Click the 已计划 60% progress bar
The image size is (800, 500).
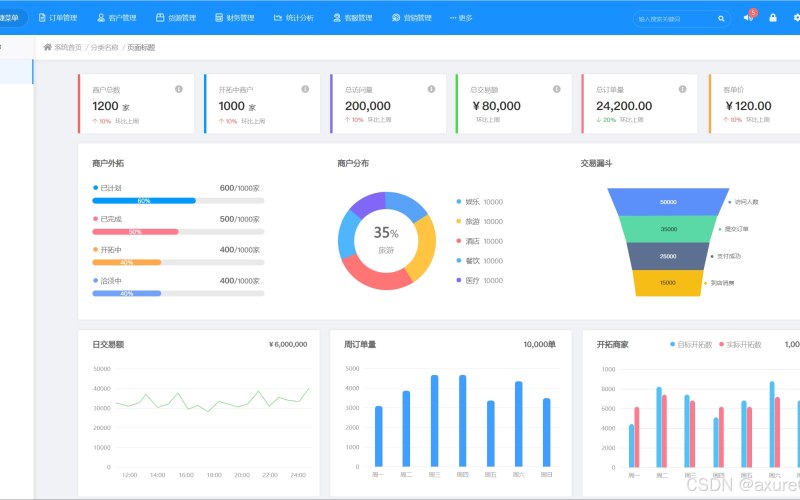click(x=178, y=201)
